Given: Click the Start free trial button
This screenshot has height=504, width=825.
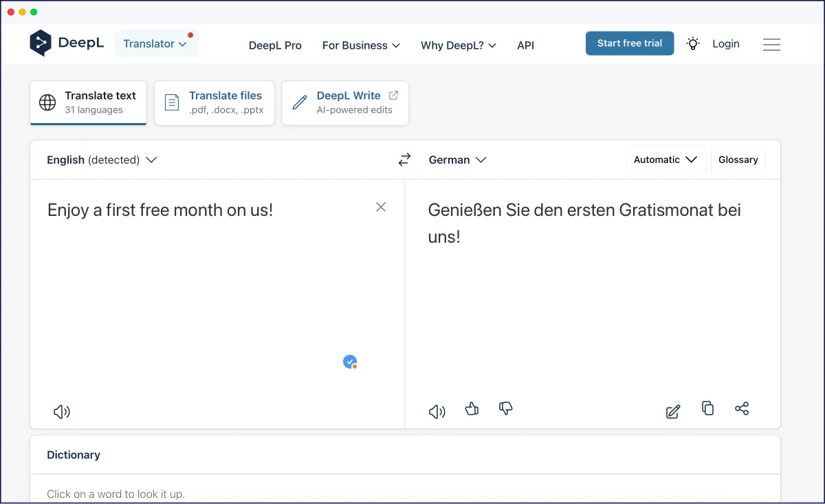Looking at the screenshot, I should (x=630, y=43).
